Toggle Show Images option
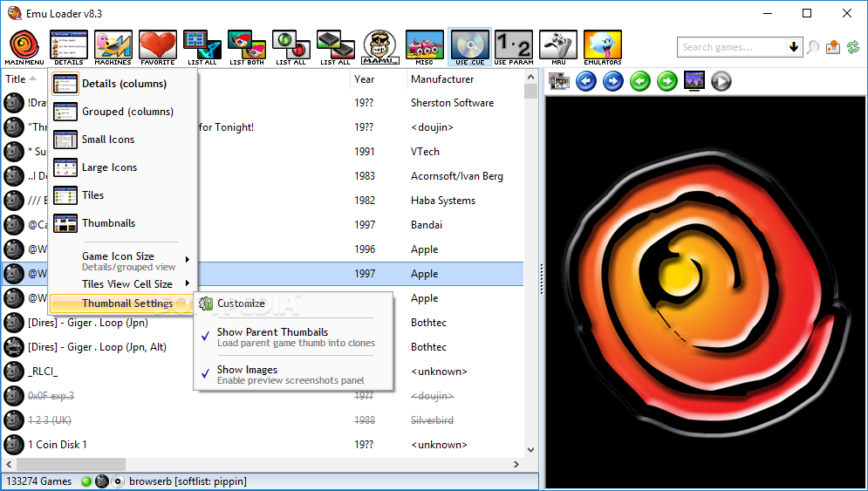This screenshot has width=868, height=491. tap(293, 375)
